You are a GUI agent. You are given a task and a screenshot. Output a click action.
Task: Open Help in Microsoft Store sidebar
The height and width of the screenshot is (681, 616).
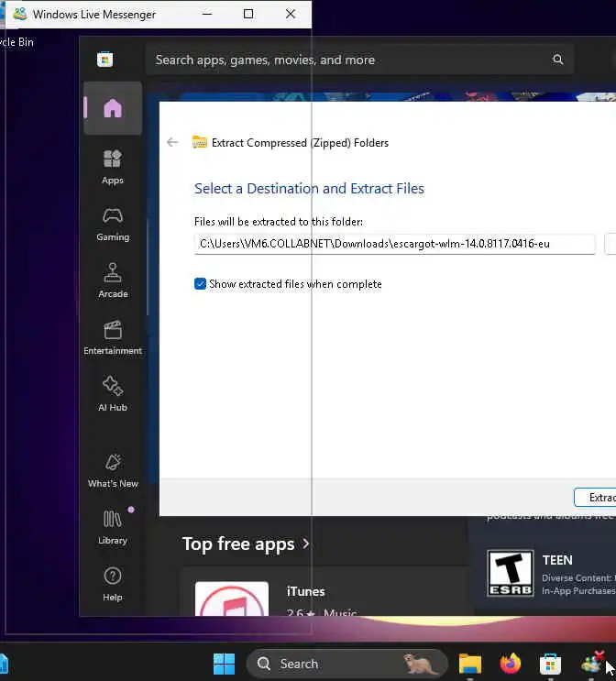[x=113, y=584]
